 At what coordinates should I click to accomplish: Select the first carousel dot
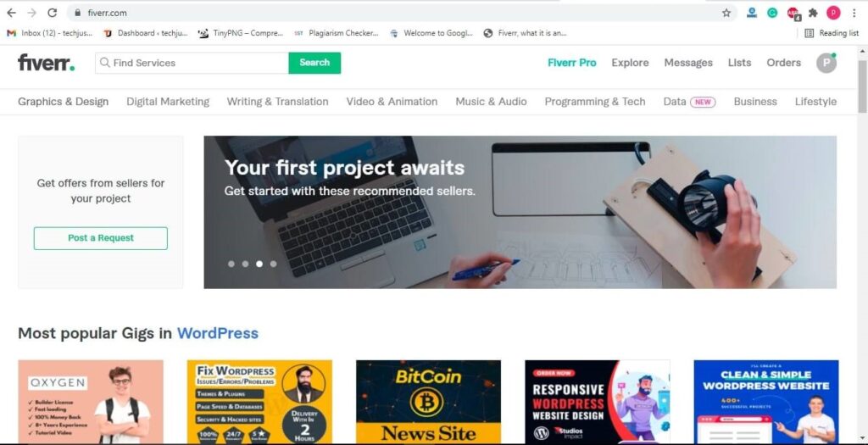[x=231, y=264]
